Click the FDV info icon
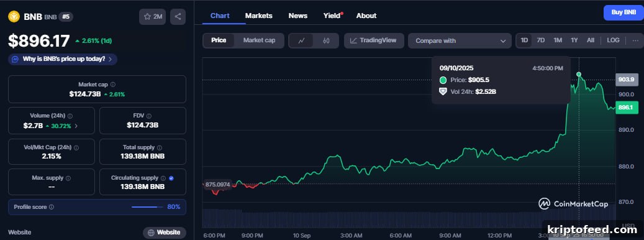 149,116
